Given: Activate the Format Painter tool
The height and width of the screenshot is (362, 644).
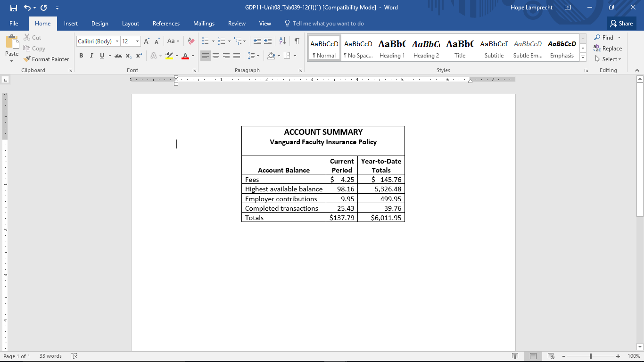Looking at the screenshot, I should coord(46,59).
